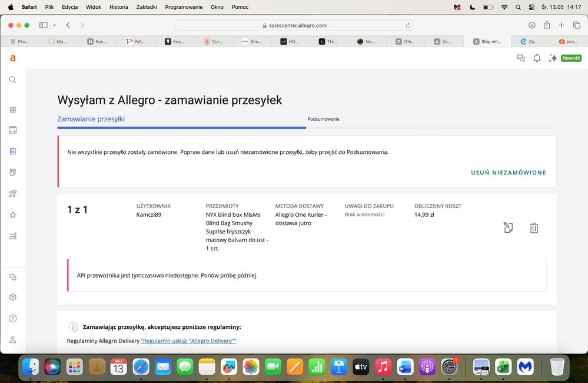Open the Widok menu
The height and width of the screenshot is (383, 588).
[94, 7]
